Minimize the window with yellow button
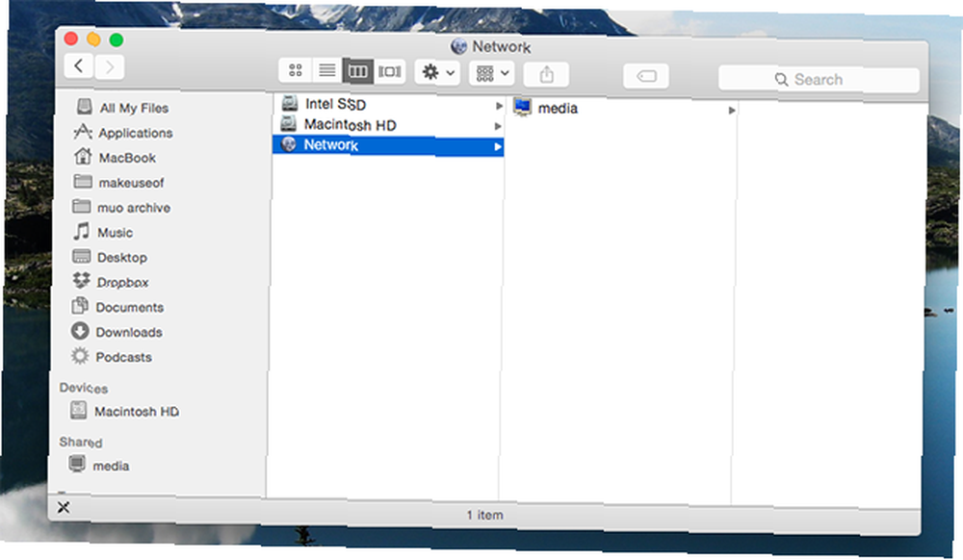Screen dimensions: 963x560 (x=93, y=39)
